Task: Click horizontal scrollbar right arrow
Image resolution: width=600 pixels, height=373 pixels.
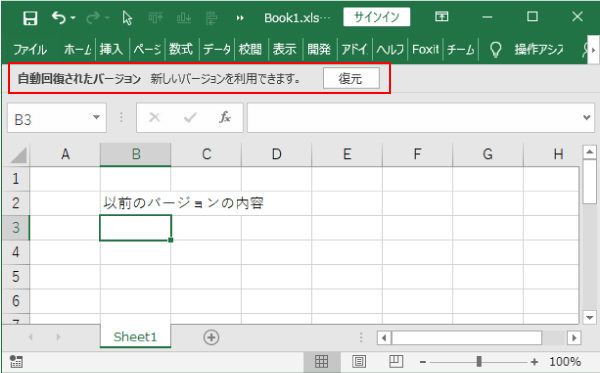Action: [574, 338]
